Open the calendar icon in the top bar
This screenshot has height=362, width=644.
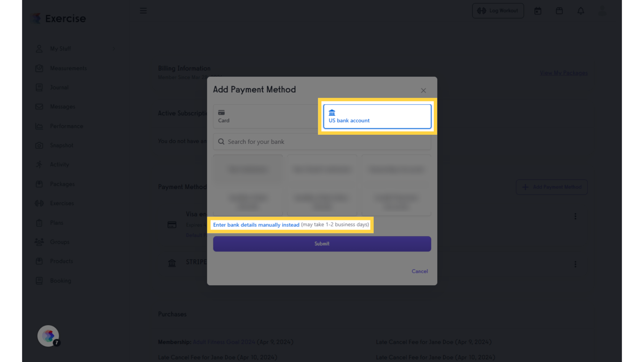tap(537, 10)
